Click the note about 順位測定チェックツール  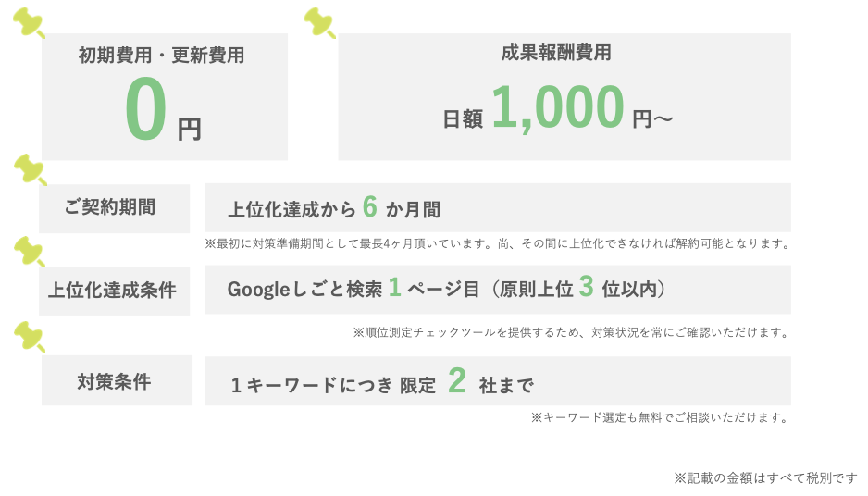[x=571, y=333]
